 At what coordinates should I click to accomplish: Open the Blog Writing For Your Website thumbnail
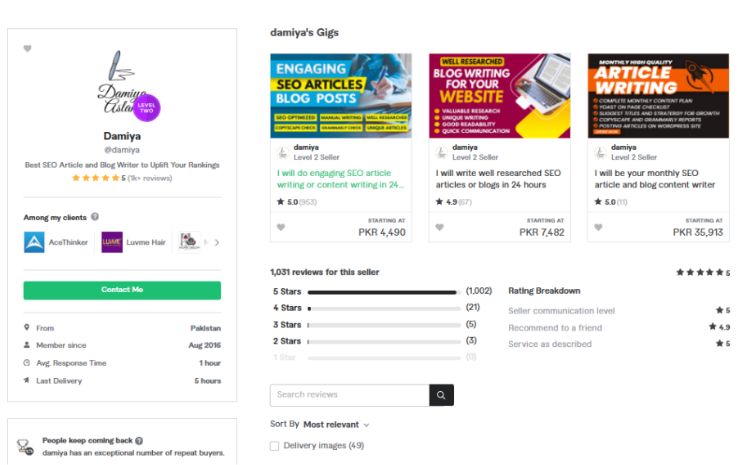pyautogui.click(x=499, y=94)
